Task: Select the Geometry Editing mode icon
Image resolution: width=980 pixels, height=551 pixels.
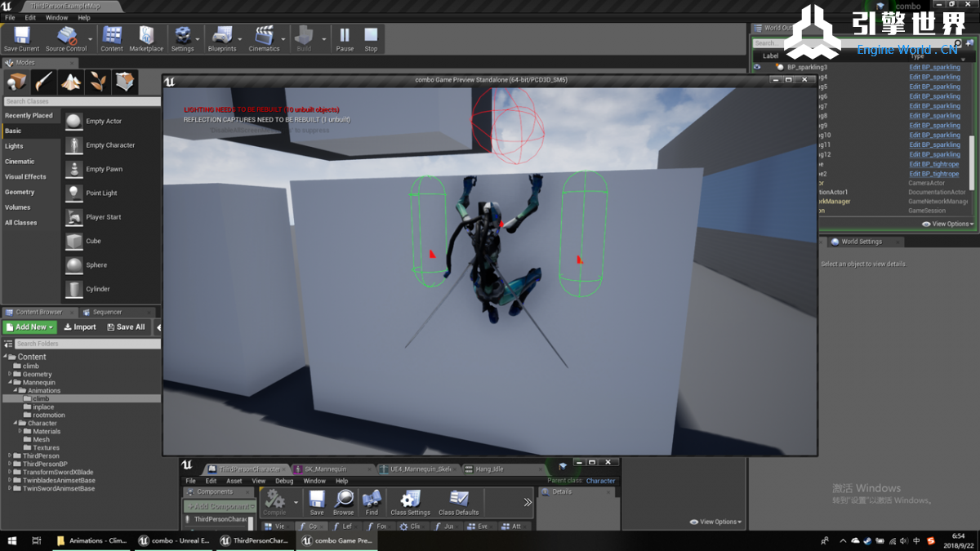Action: (x=125, y=82)
